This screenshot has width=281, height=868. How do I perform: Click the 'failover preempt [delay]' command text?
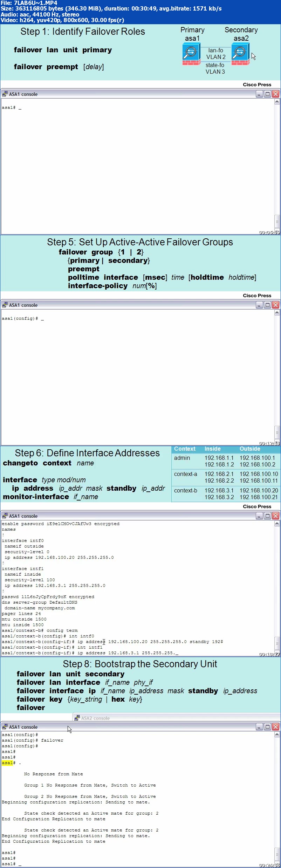(59, 67)
